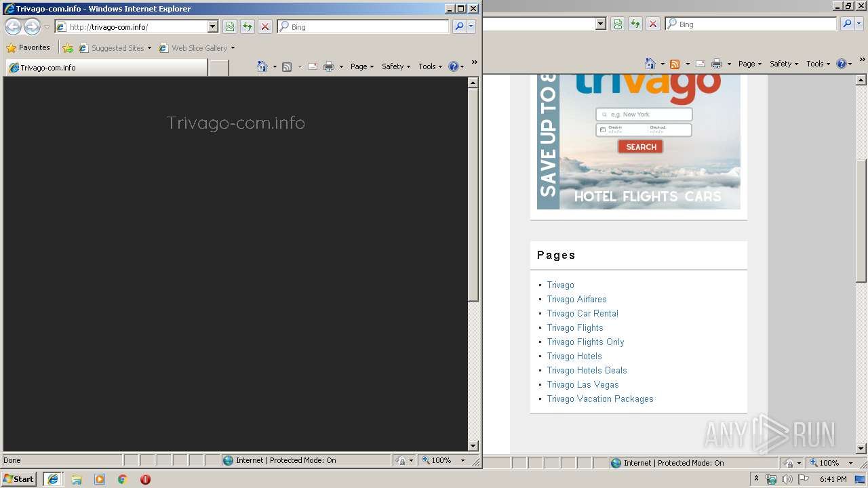Screen dimensions: 868x488
Task: Click the Compatibility View icon in front window
Action: pyautogui.click(x=230, y=26)
